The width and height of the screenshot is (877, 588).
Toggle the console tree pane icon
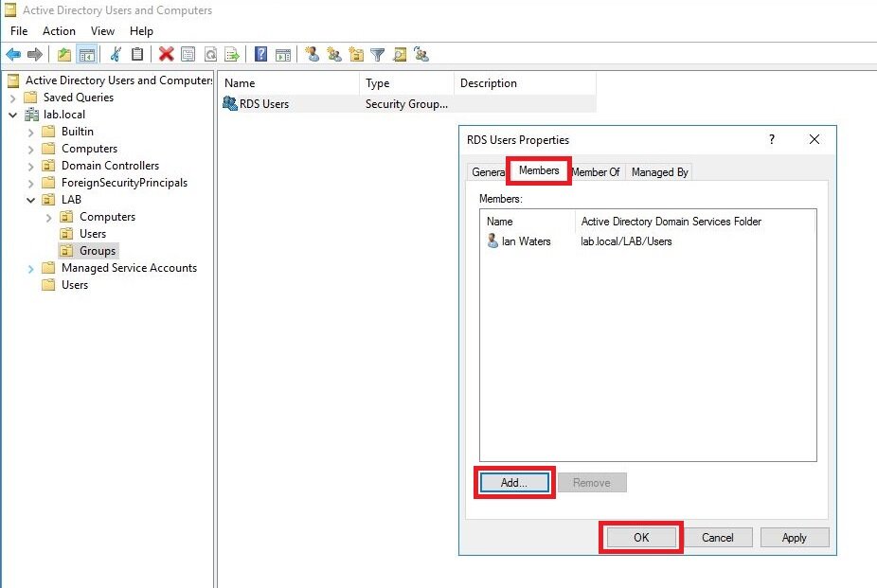point(87,54)
